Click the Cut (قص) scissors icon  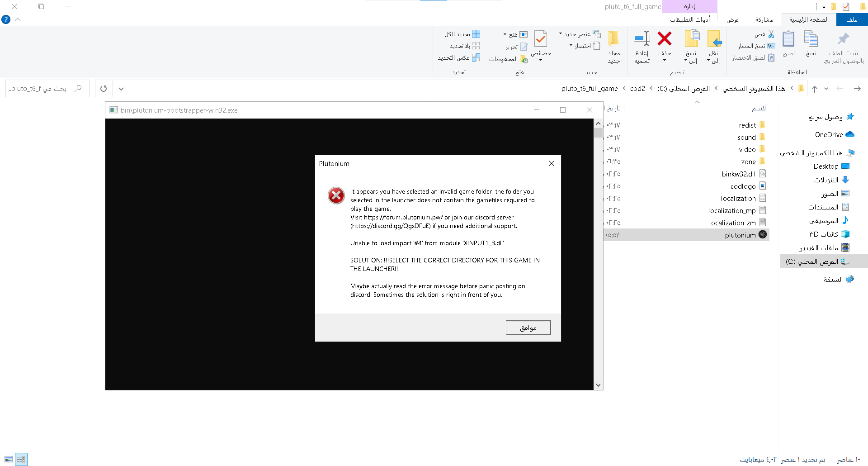tap(771, 34)
